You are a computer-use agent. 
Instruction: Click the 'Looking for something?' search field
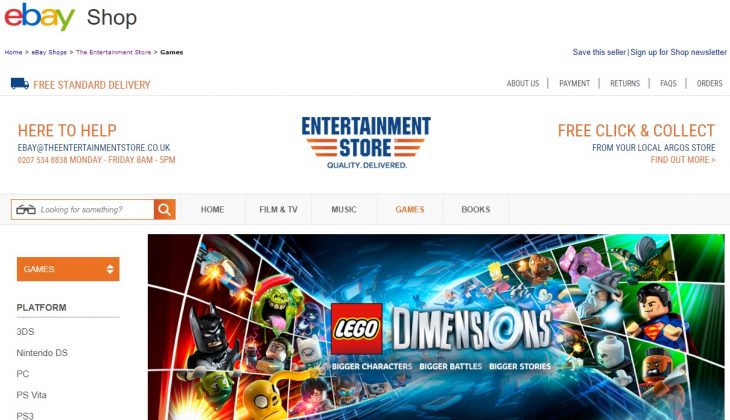95,210
